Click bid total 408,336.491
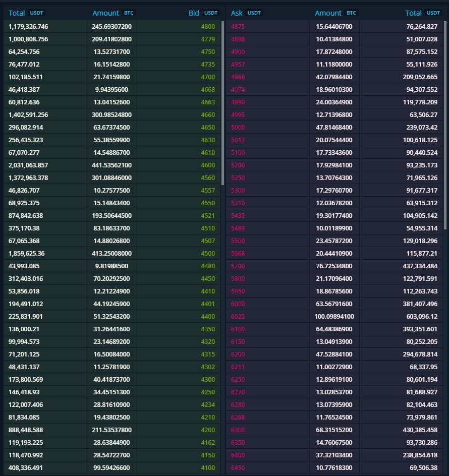Image resolution: width=449 pixels, height=476 pixels. 26,467
